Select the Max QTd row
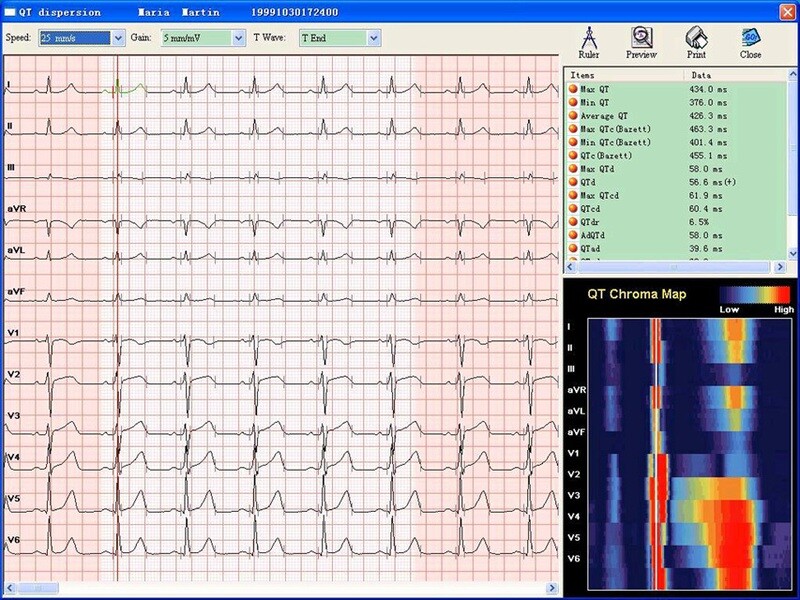800x600 pixels. [676, 169]
